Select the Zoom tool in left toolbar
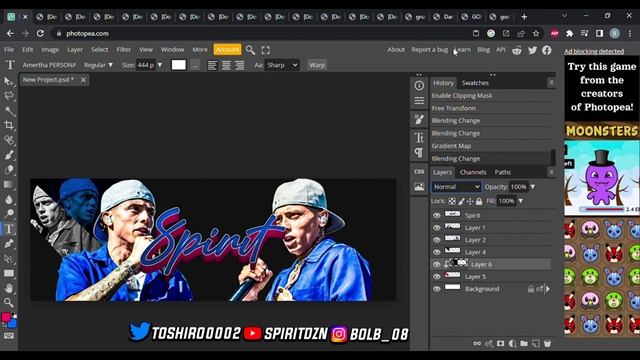The height and width of the screenshot is (360, 640). pos(9,302)
